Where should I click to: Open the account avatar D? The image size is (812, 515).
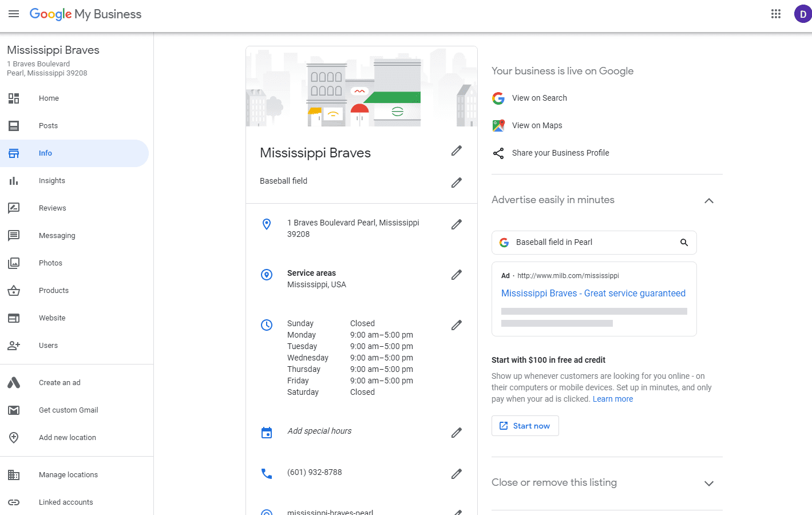click(x=803, y=14)
